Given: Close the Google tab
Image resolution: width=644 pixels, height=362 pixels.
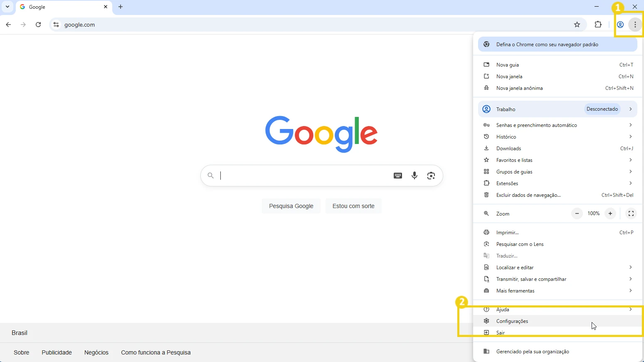Looking at the screenshot, I should [x=106, y=7].
